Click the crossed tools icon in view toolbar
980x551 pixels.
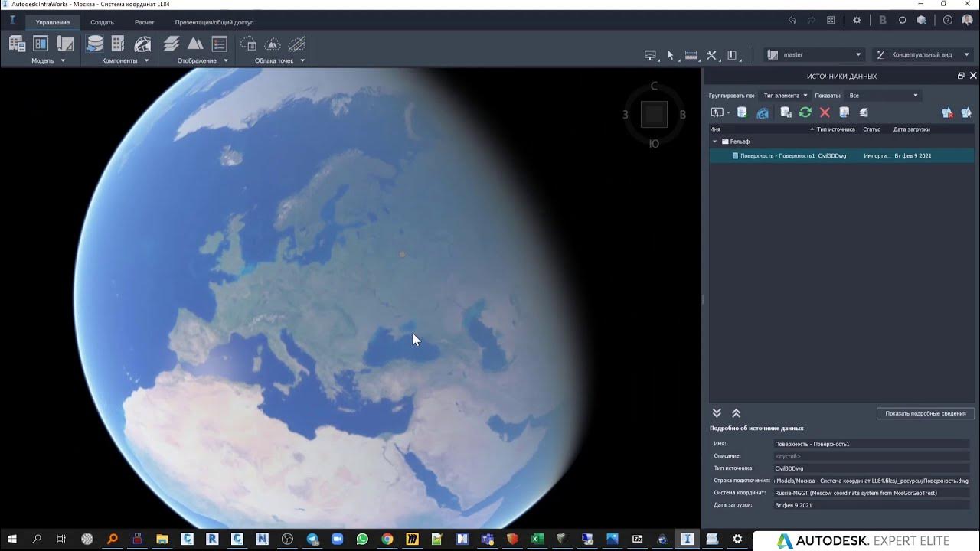(711, 55)
